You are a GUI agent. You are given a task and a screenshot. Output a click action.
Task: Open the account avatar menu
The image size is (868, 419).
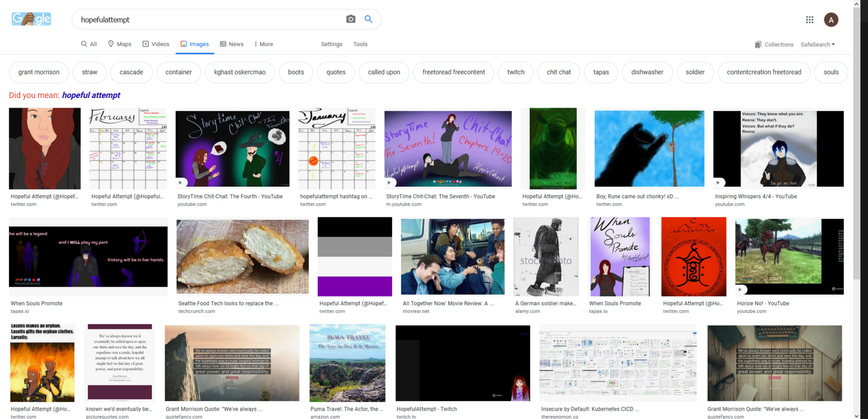[830, 20]
